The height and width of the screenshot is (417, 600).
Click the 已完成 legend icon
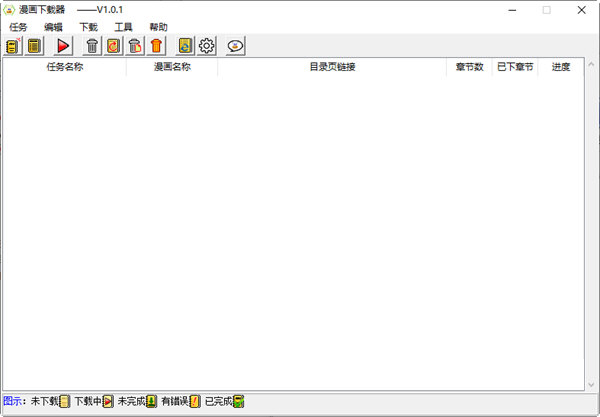tap(239, 401)
